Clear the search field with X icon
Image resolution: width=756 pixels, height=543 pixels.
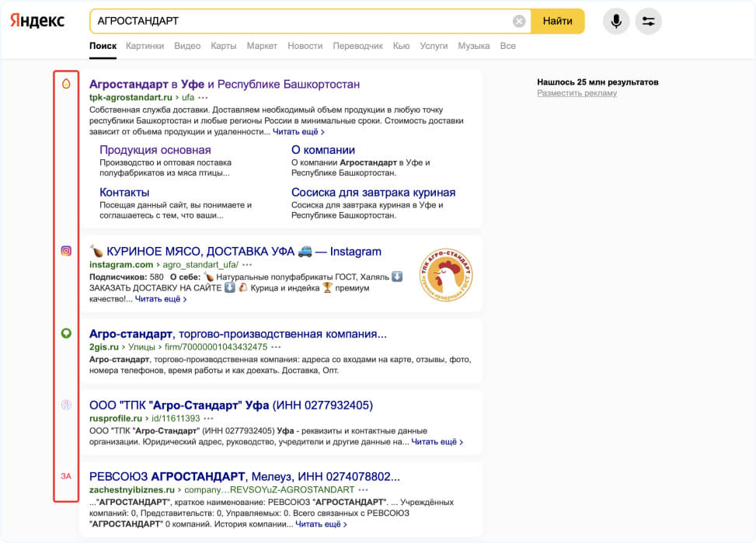[x=519, y=21]
